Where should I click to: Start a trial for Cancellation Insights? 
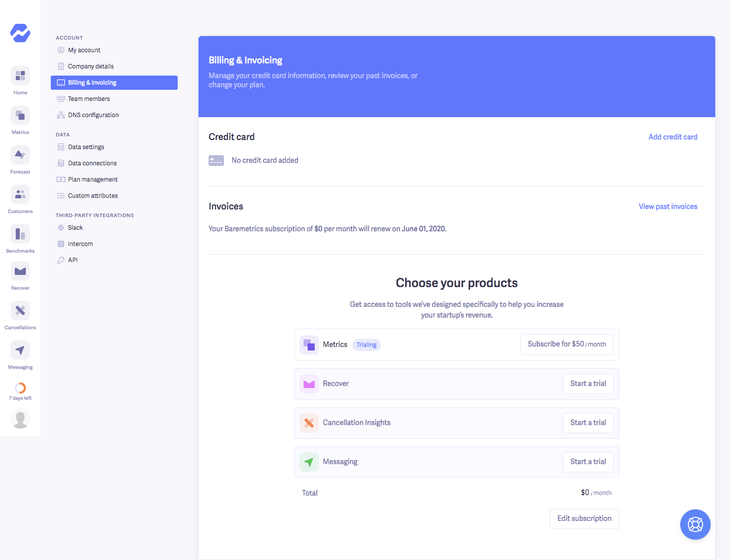click(588, 423)
